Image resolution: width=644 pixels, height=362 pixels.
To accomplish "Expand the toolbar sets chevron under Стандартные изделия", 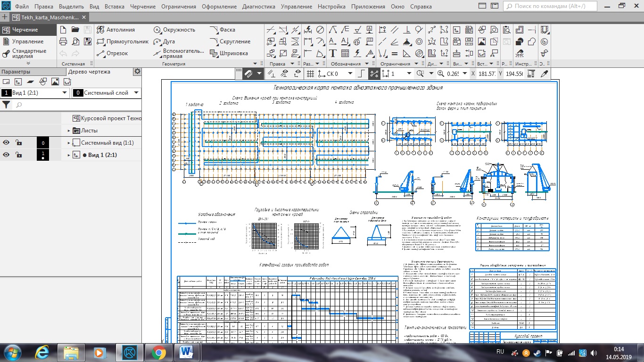I will point(28,63).
